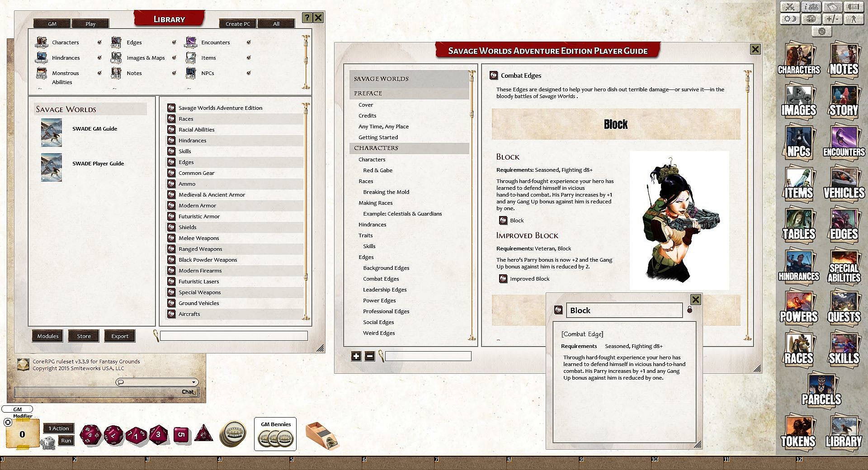Toggle the Characters checkmark in Library
Screen dimensions: 868x470
(99, 42)
